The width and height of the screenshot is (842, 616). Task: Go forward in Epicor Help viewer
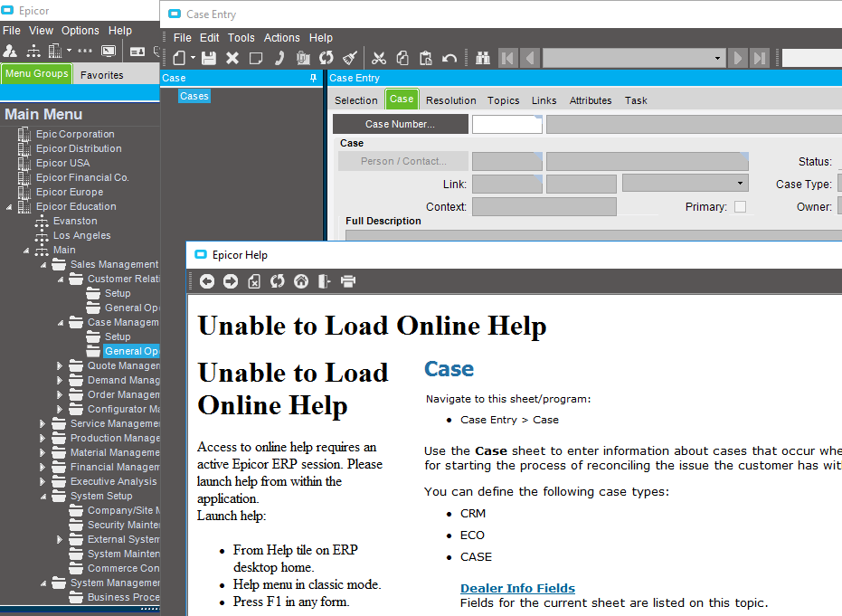tap(231, 281)
